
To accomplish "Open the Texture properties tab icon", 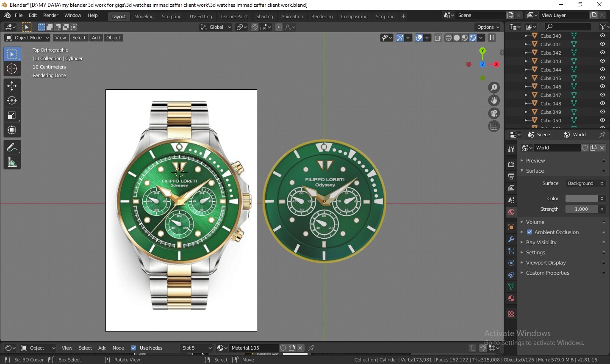I will point(511,314).
